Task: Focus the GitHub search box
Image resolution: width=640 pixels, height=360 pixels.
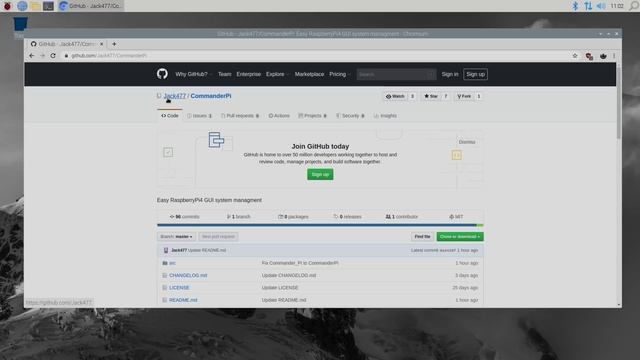Action: click(396, 74)
